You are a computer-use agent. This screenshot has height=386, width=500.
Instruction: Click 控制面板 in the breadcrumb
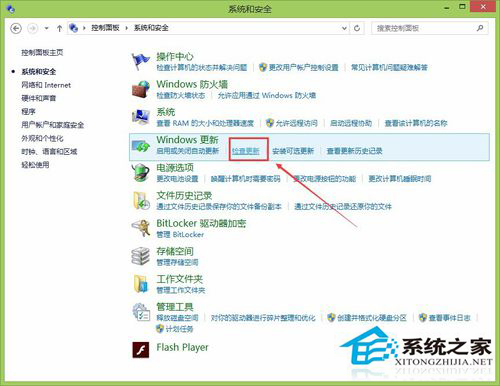105,28
